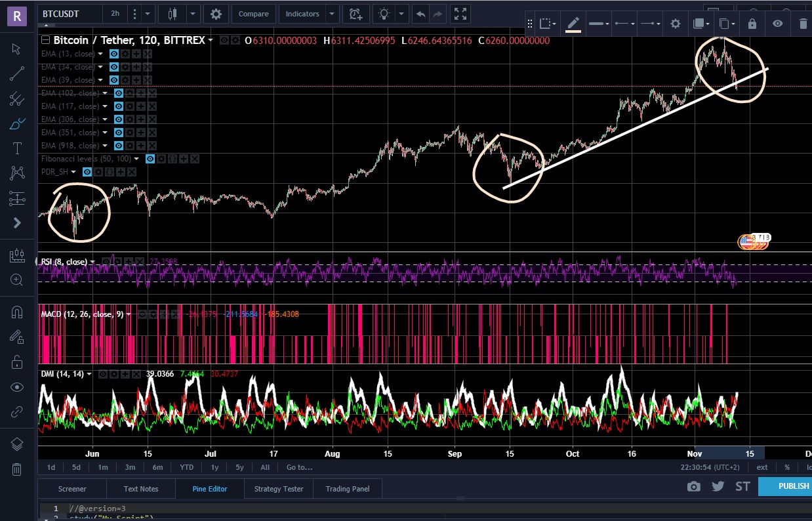Click the ideas lightbulb icon
Viewport: 812px width, 521px height.
(384, 14)
